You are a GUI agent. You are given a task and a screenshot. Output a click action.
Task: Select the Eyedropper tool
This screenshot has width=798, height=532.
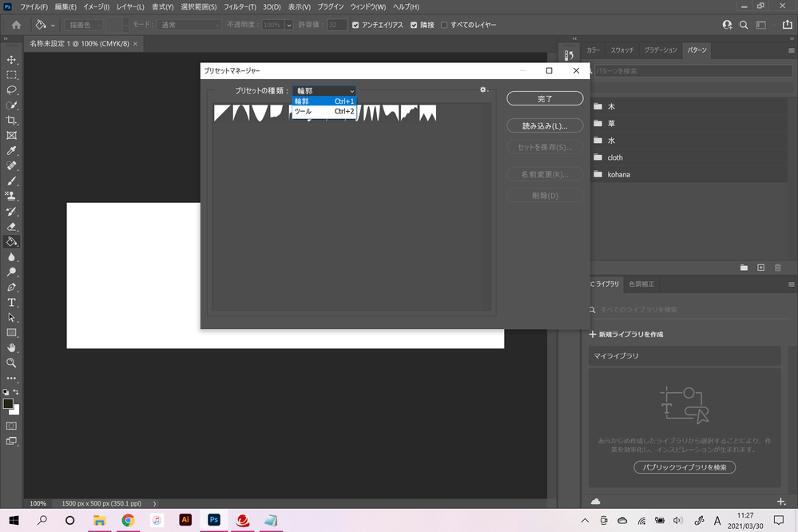pos(11,151)
